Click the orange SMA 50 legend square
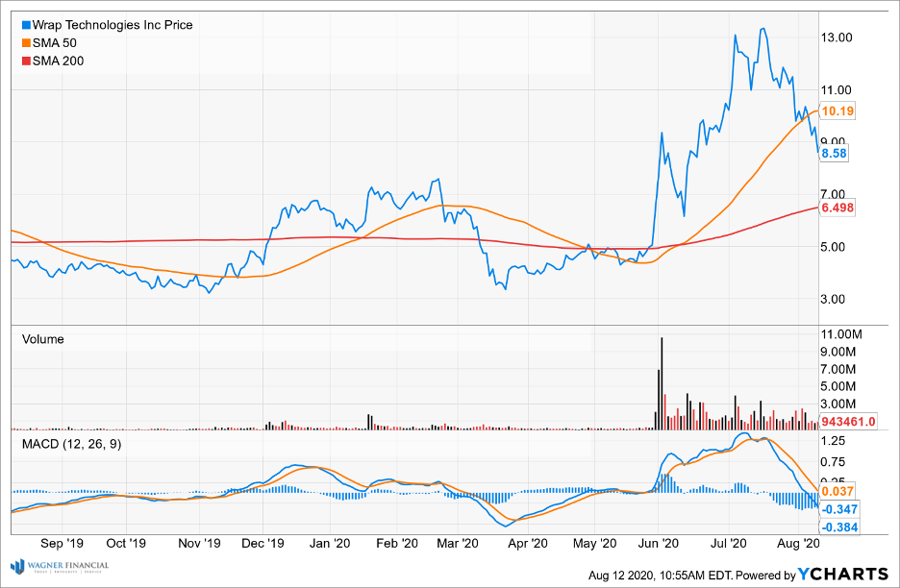The image size is (900, 588). 26,43
